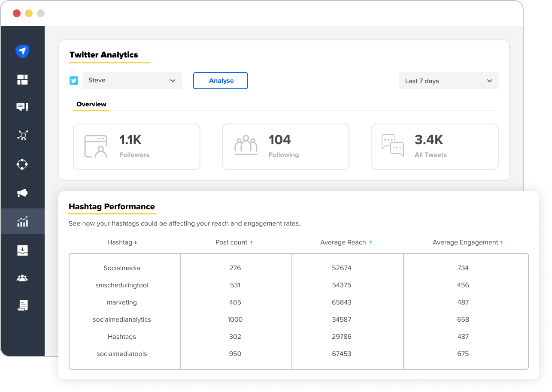Image resolution: width=552 pixels, height=392 pixels.
Task: Click the Hashtag Performance heading
Action: click(112, 207)
